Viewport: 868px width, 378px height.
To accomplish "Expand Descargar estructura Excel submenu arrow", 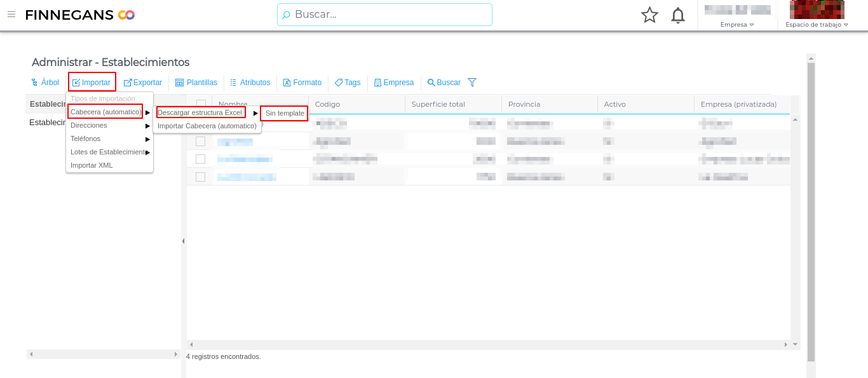I will 255,112.
